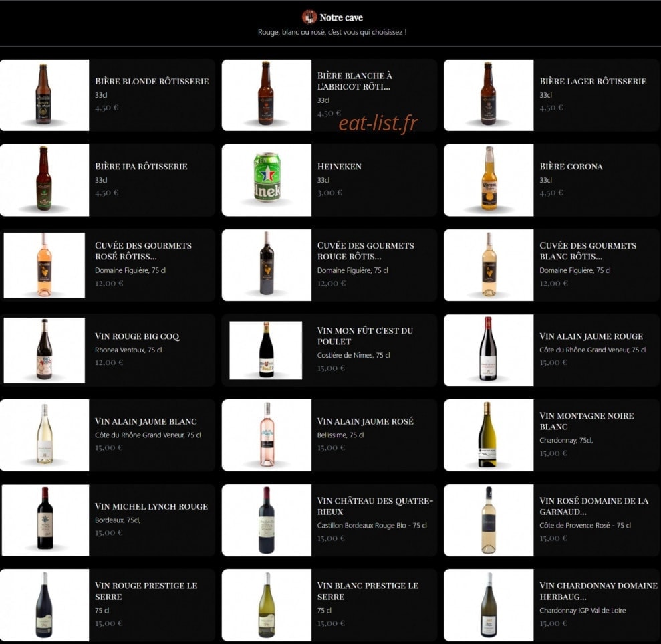Open the Blanc Prestige Le Serre bottle image

267,605
